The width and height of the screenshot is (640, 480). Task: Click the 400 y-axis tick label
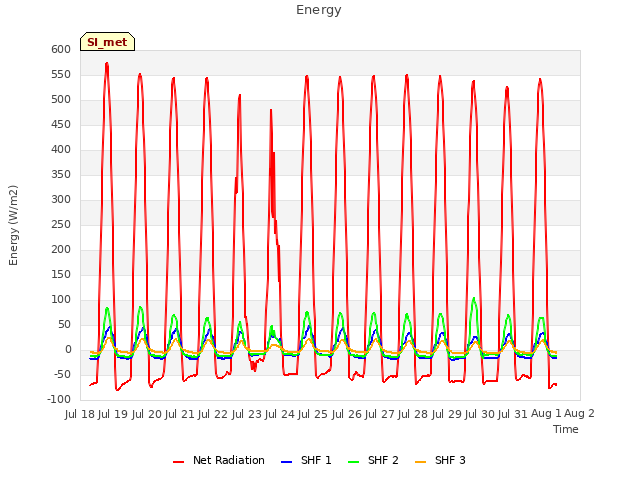61,149
